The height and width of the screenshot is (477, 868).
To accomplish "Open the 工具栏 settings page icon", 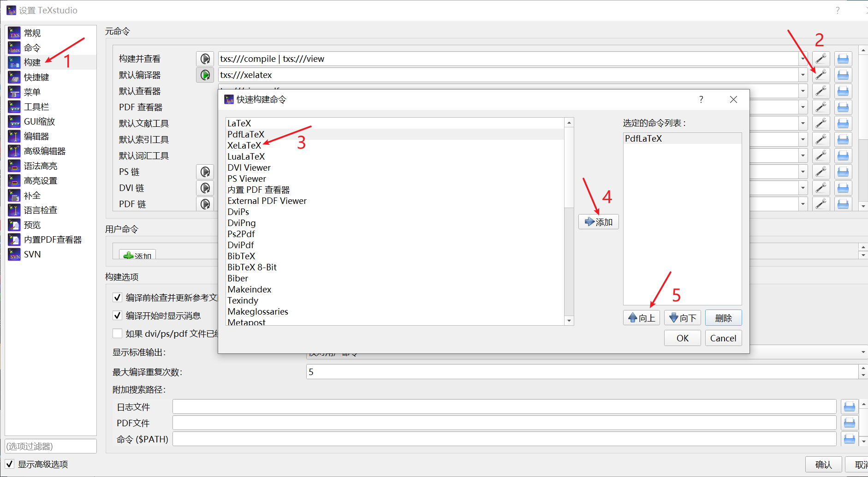I will tap(14, 107).
